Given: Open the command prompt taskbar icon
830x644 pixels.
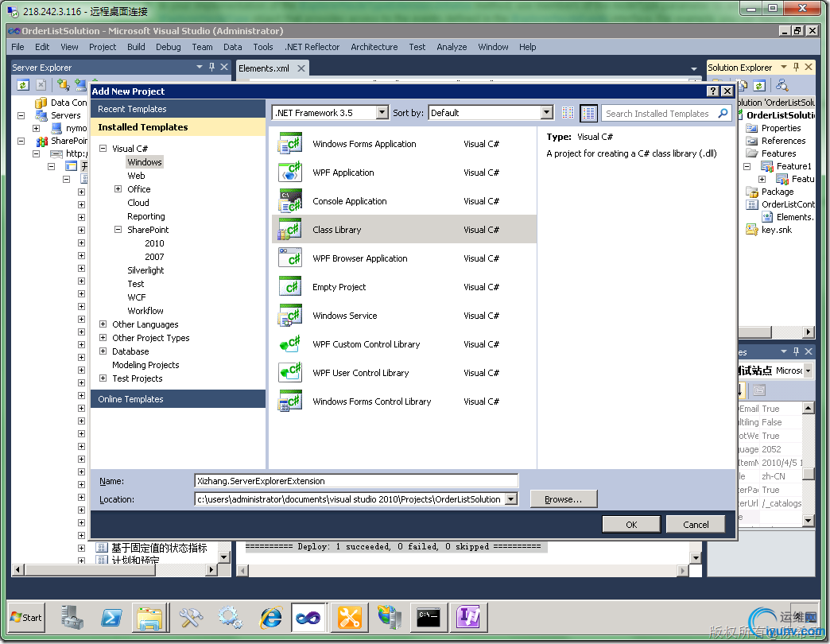Looking at the screenshot, I should point(428,618).
